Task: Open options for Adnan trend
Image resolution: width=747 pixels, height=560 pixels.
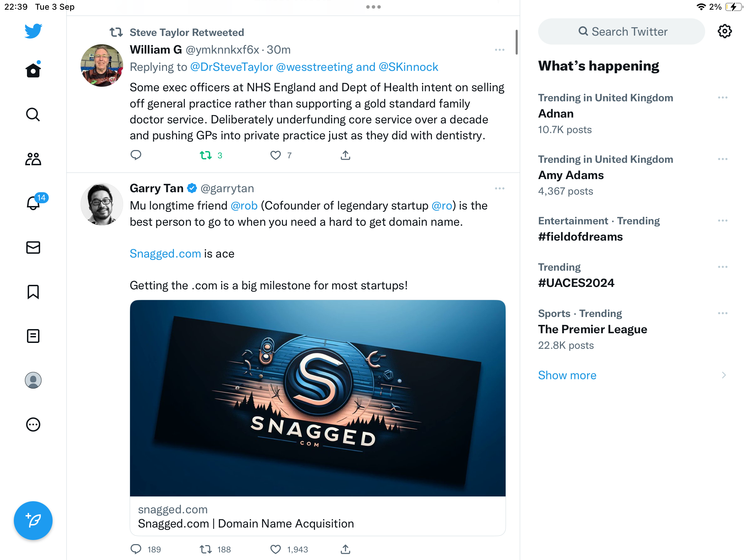Action: click(x=723, y=98)
